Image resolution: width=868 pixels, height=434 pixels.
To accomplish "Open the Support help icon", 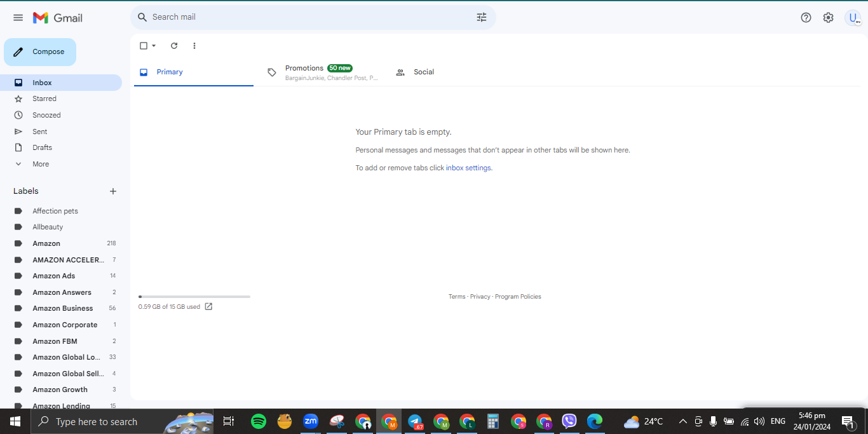I will click(x=806, y=18).
